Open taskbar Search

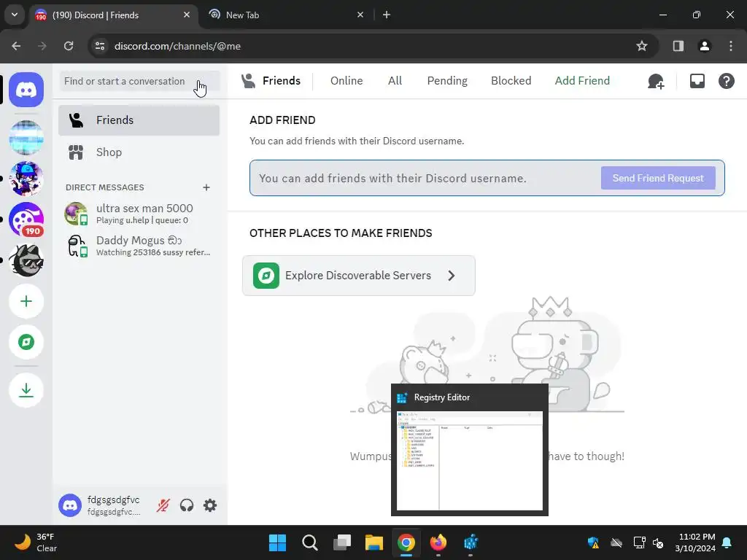click(309, 542)
